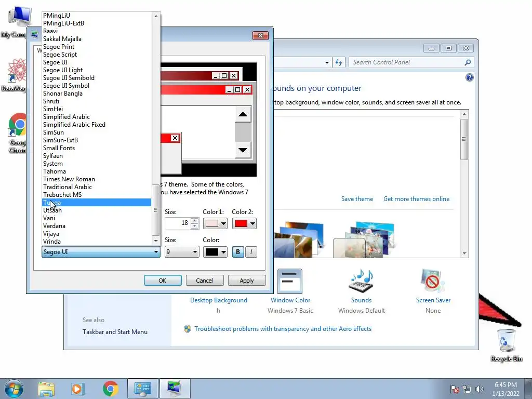Open Get more themes online link
The width and height of the screenshot is (532, 399).
[x=416, y=199]
